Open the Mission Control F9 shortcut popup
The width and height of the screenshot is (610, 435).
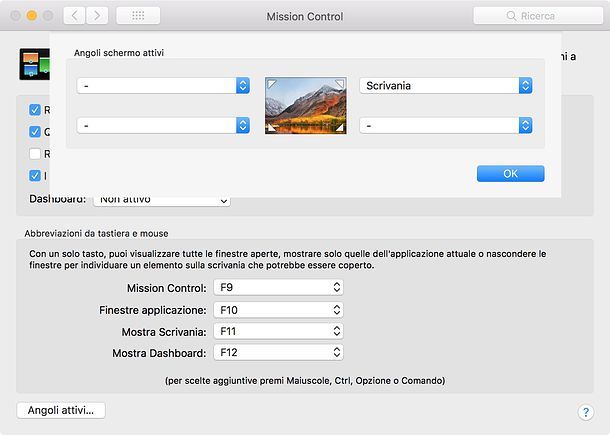(279, 288)
